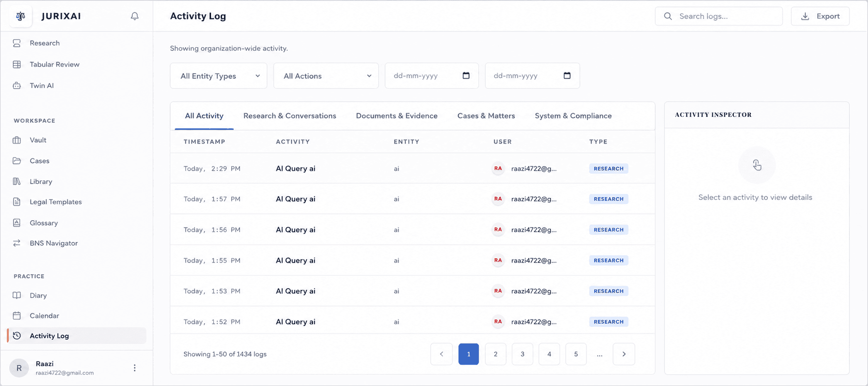Click the Diary open-book icon
This screenshot has height=386, width=868.
click(x=17, y=295)
